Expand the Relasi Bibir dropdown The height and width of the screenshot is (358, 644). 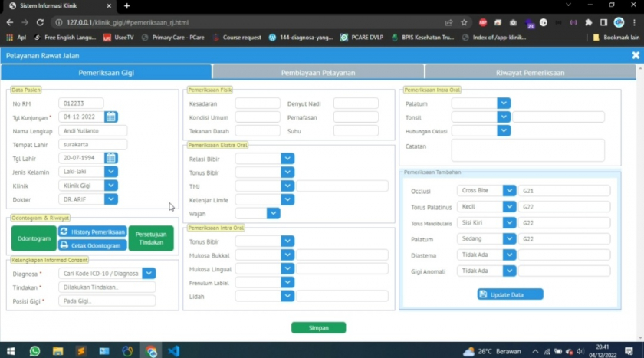pos(287,159)
